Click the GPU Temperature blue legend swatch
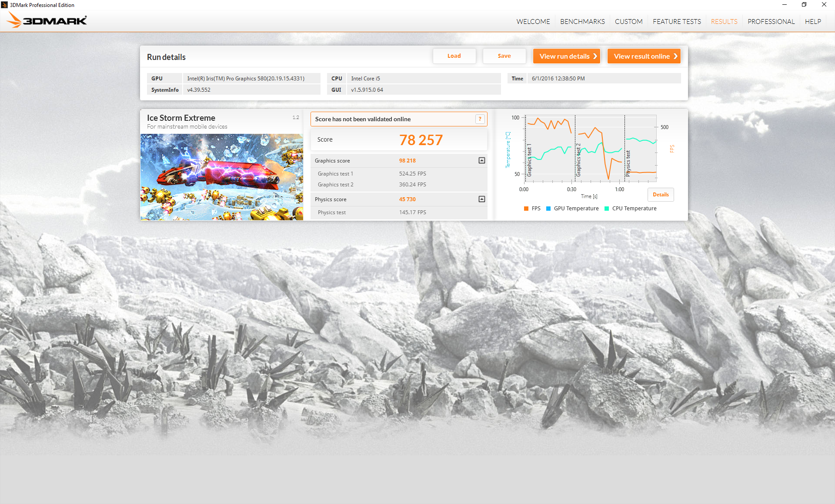Screen dimensions: 835x504 pyautogui.click(x=548, y=209)
